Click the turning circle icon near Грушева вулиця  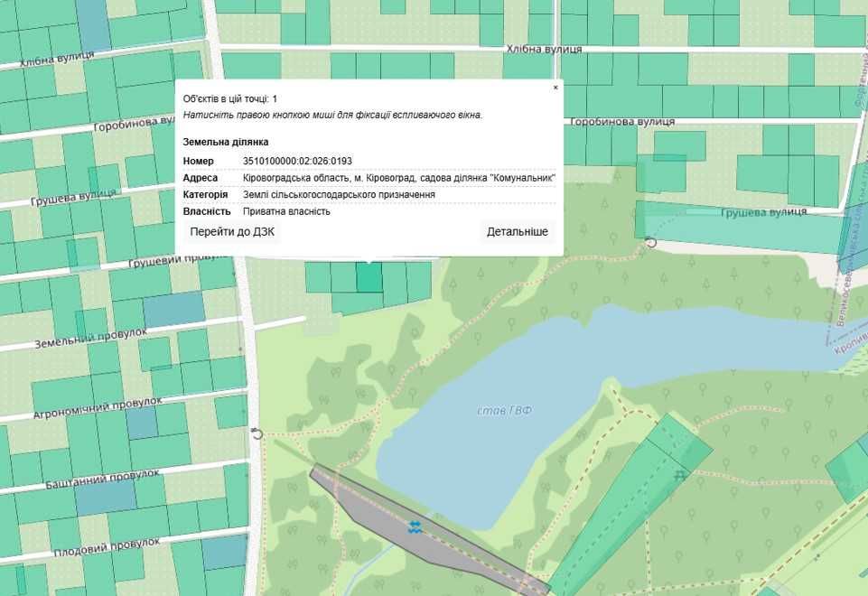point(651,242)
